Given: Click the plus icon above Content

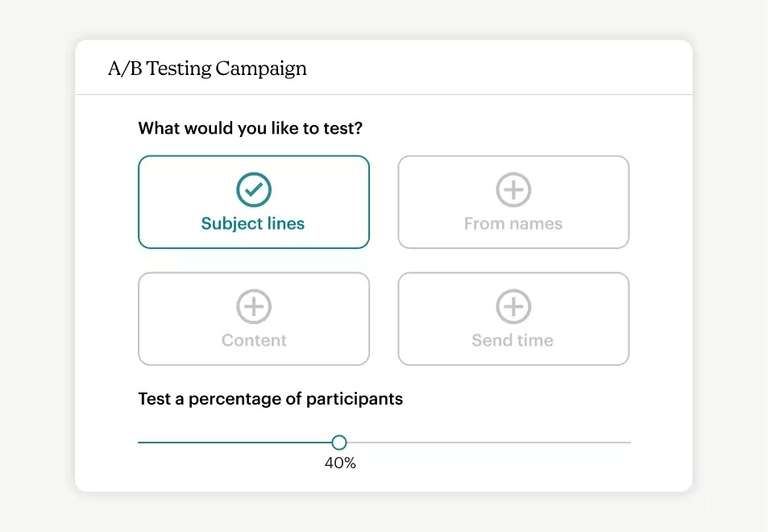Looking at the screenshot, I should (x=254, y=307).
